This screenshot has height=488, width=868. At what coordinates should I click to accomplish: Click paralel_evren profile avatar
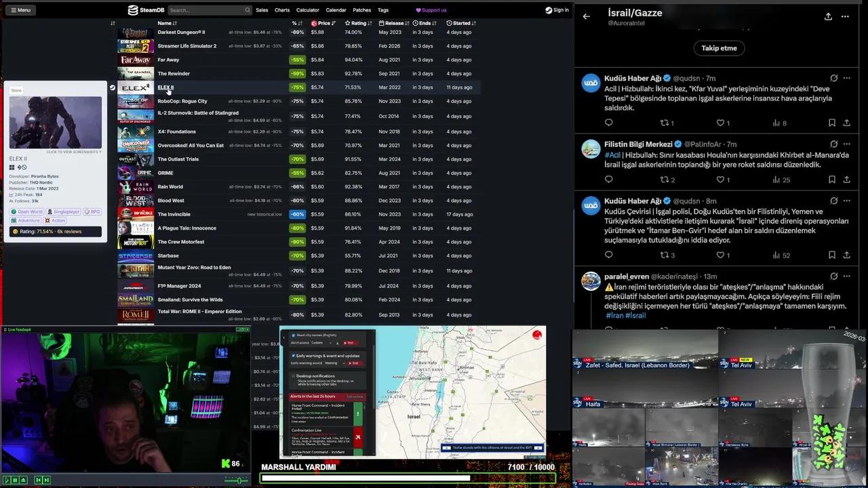pyautogui.click(x=591, y=281)
